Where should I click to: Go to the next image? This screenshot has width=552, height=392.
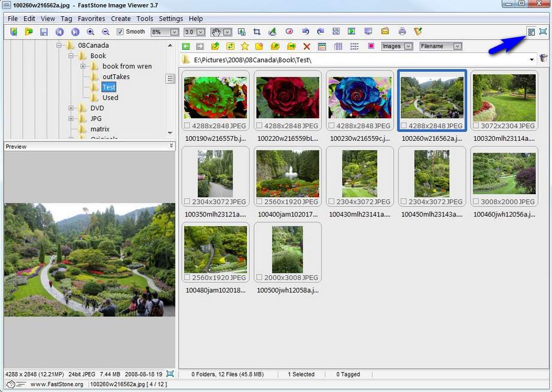75,32
